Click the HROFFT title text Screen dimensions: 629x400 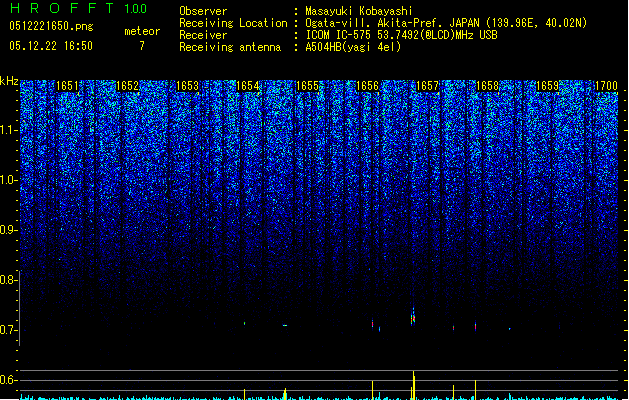[62, 8]
